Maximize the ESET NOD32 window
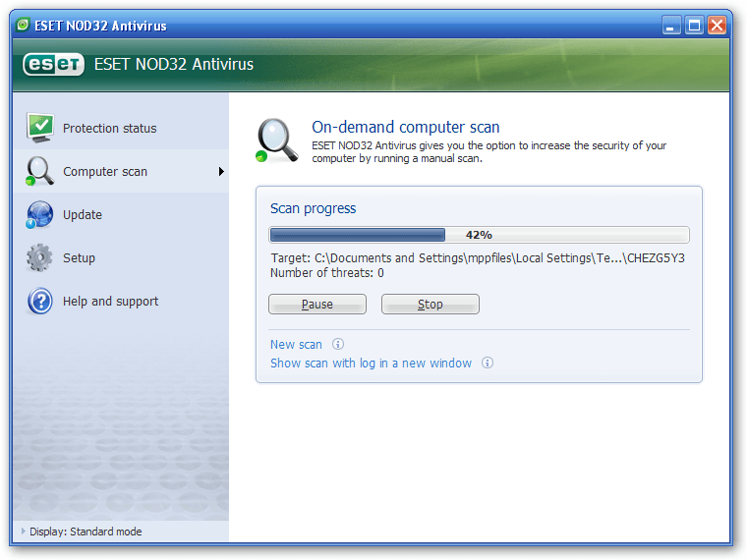Viewport: 747px width, 560px height. (x=694, y=26)
